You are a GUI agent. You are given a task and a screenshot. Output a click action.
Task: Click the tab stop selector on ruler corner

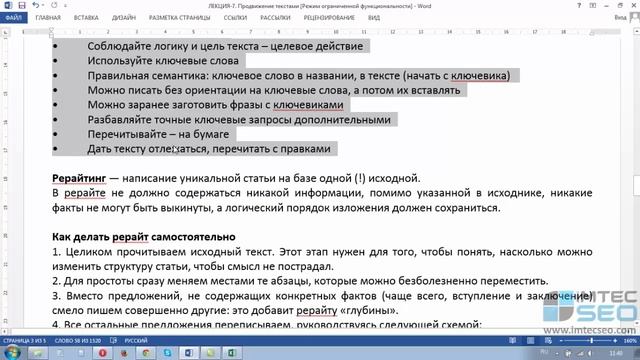[x=5, y=32]
